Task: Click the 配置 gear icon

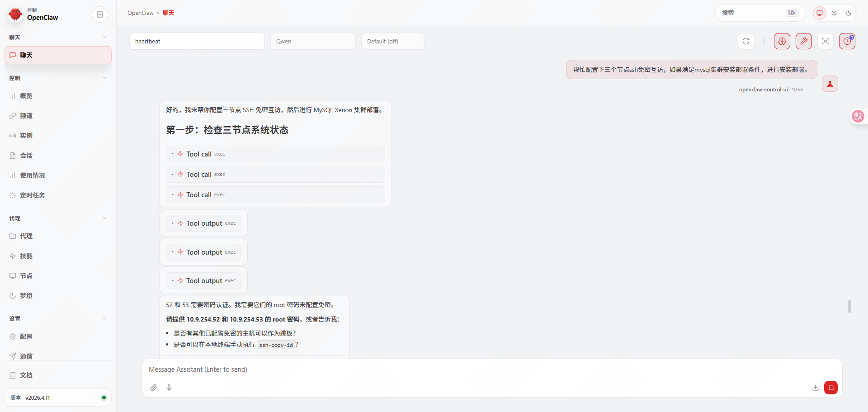Action: (x=13, y=336)
